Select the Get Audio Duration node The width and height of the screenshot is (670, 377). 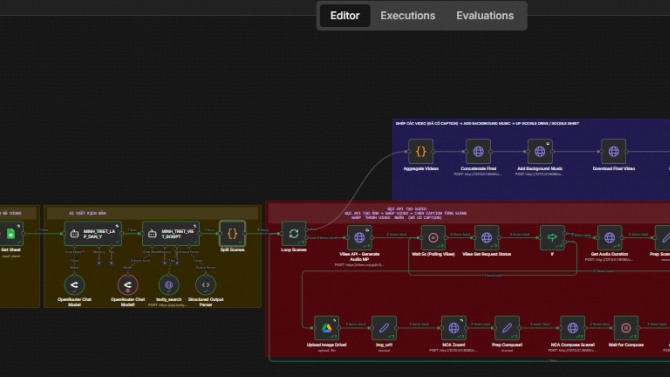pyautogui.click(x=609, y=238)
